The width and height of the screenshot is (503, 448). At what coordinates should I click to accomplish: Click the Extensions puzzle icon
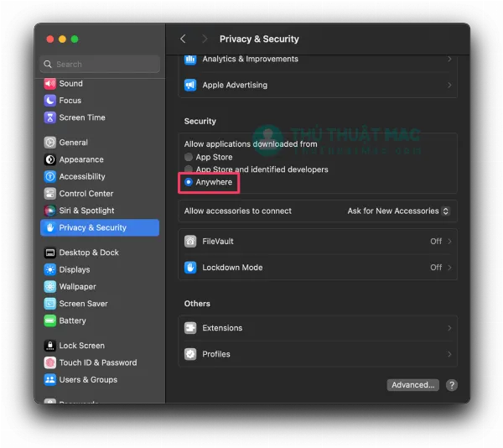pos(190,328)
